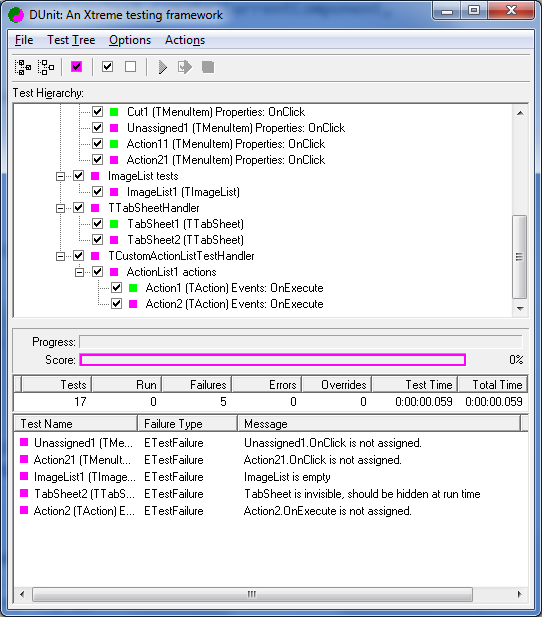Select the TabSheet1 (TTabSheet) tree item
The height and width of the screenshot is (617, 542).
[x=185, y=224]
